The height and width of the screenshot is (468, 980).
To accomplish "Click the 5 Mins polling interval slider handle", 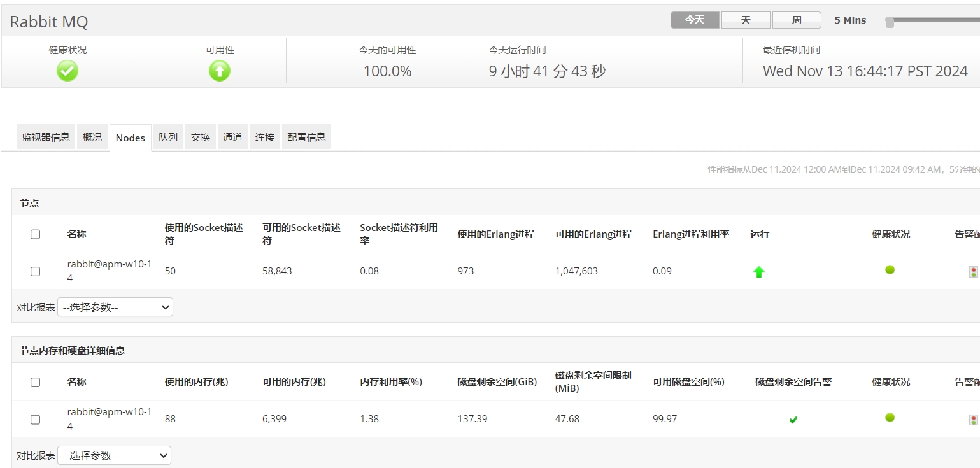I will pyautogui.click(x=890, y=22).
